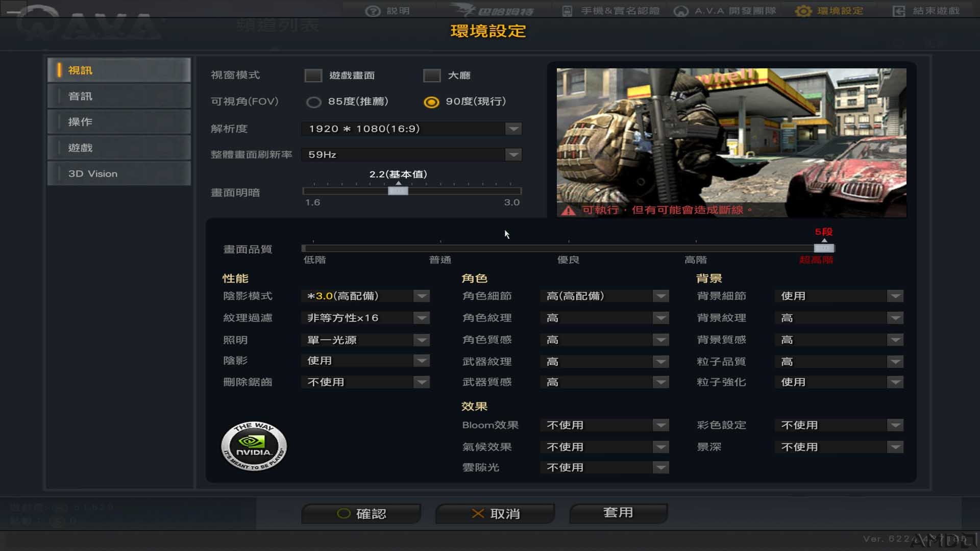Viewport: 980px width, 551px height.
Task: Click the 畫面品質 quality slider handle
Action: (824, 248)
